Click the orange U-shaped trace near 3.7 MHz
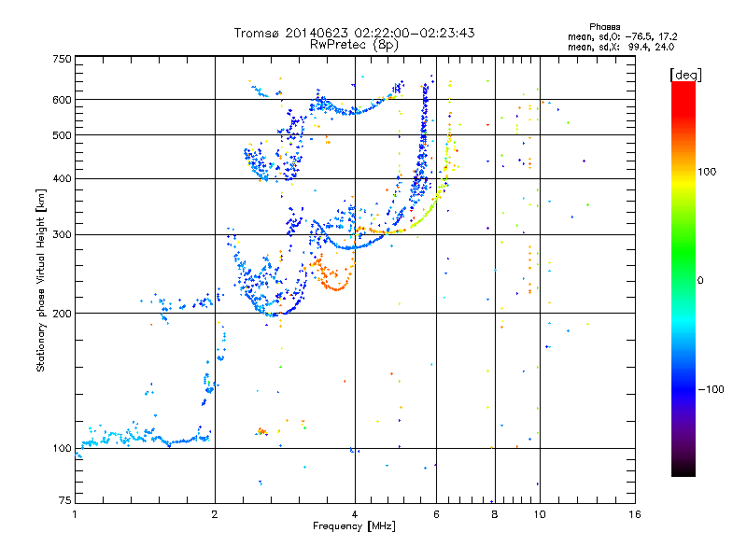The height and width of the screenshot is (560, 747). (x=335, y=287)
